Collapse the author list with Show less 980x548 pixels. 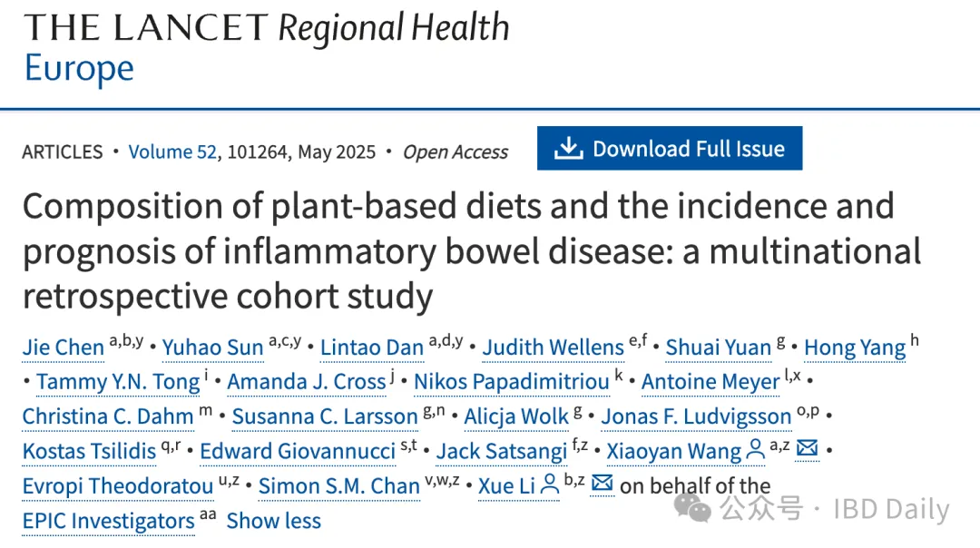[273, 521]
